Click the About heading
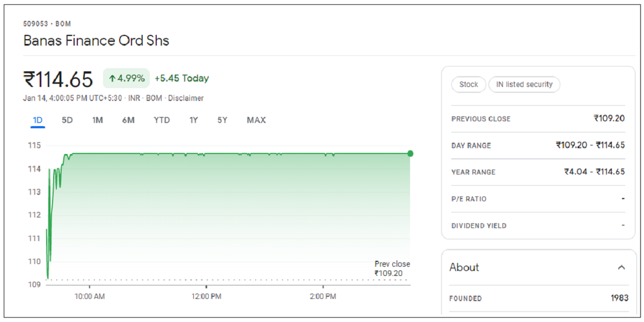 (464, 267)
